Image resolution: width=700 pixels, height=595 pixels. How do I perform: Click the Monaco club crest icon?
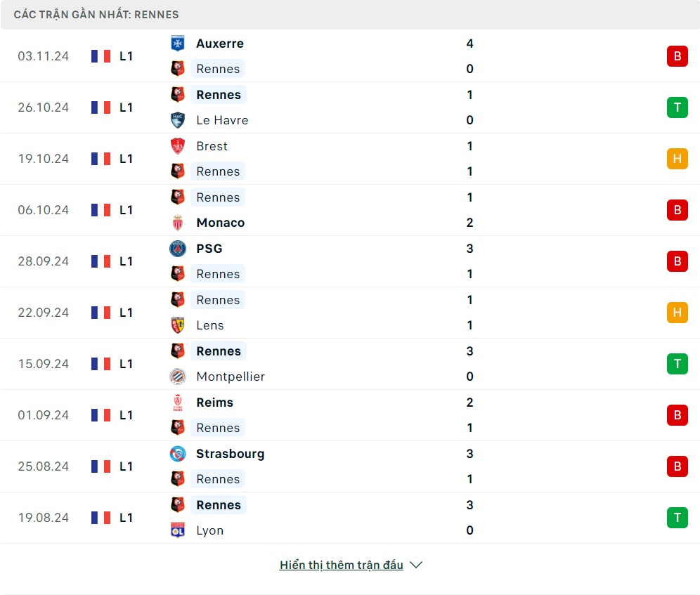click(x=178, y=223)
